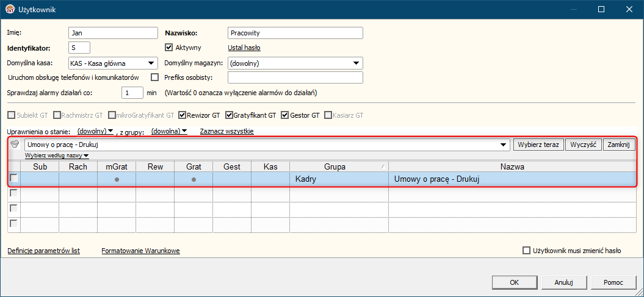This screenshot has width=644, height=297.
Task: Expand the Uprawnienia o stanie (dowolny) selector
Action: pyautogui.click(x=95, y=131)
